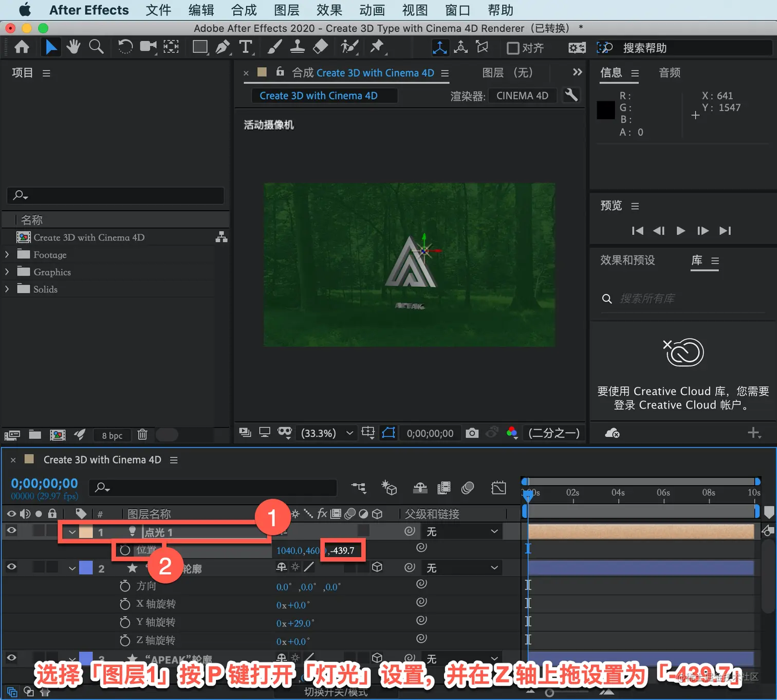This screenshot has width=777, height=700.
Task: Step to the next frame in Preview
Action: (x=703, y=231)
